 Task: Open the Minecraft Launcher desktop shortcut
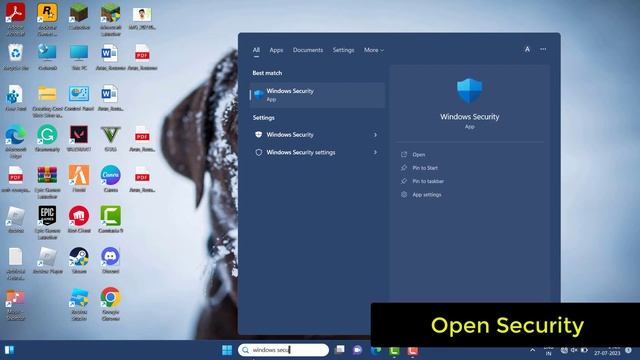111,19
